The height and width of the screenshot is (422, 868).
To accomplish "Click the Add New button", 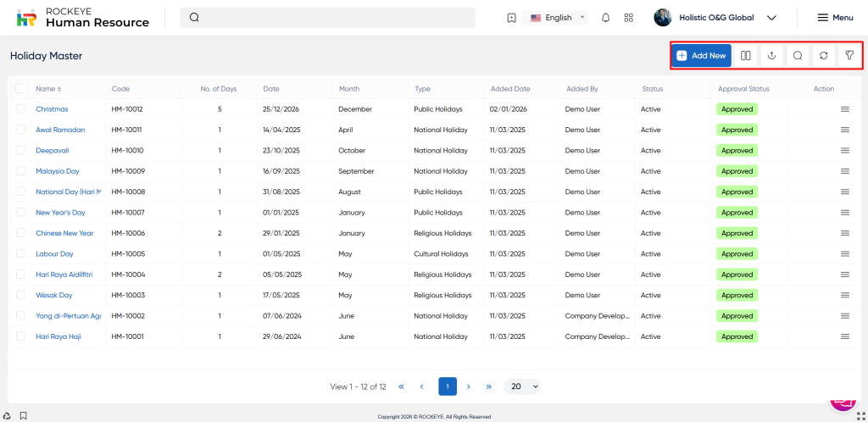I will pos(701,56).
